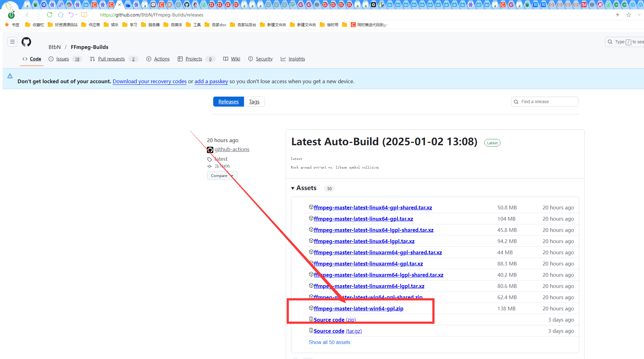The height and width of the screenshot is (359, 644).
Task: Open the Pull requests tab
Action: tap(111, 59)
